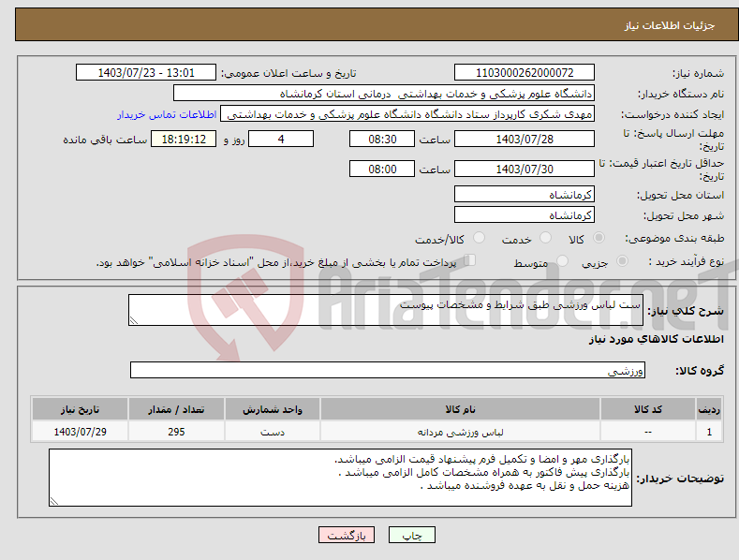Click the کد کالا column header
Viewport: 739px width, 560px height.
(648, 409)
